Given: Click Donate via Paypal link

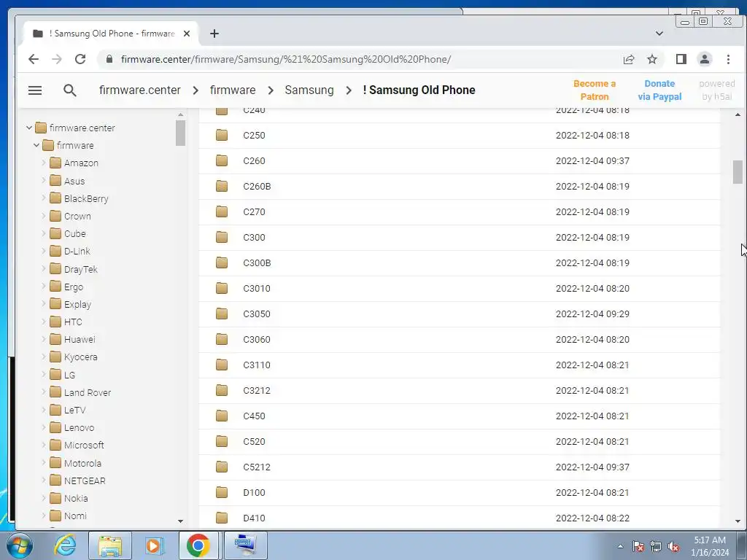Looking at the screenshot, I should [659, 90].
